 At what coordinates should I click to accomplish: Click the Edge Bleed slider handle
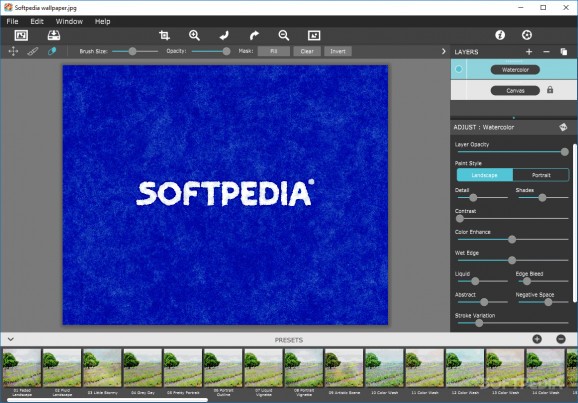(x=527, y=281)
